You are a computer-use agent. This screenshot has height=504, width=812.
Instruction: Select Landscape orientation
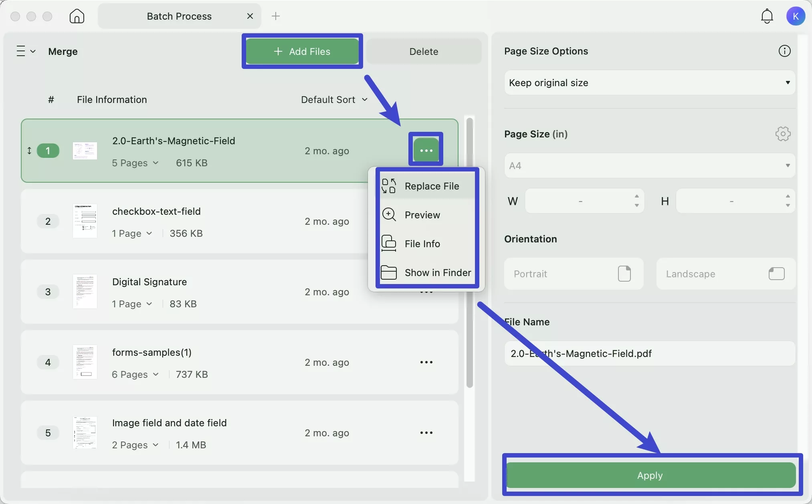725,274
